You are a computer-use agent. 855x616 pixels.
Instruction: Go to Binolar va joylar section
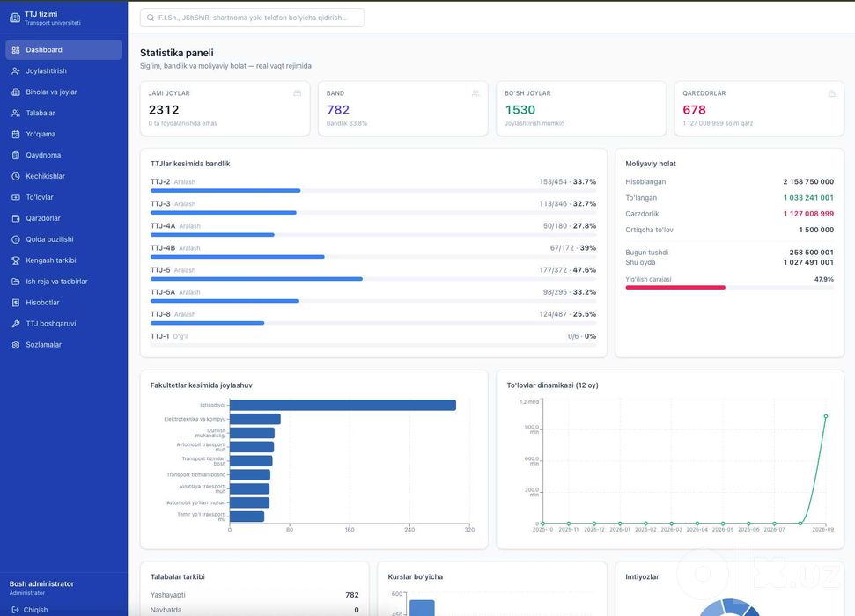(x=63, y=92)
